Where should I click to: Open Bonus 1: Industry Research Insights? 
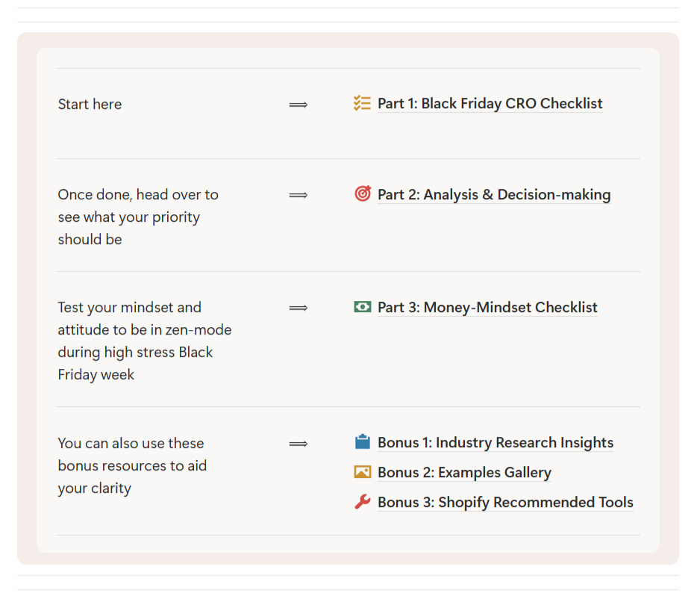click(x=496, y=443)
